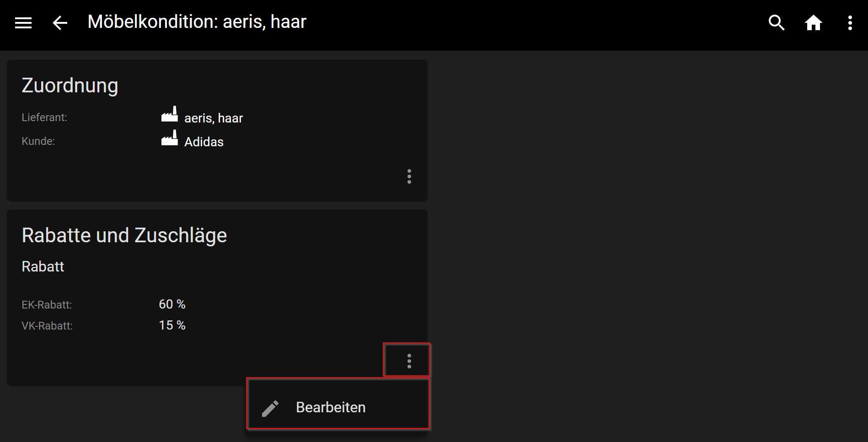Open Zuordnung card three-dot menu
This screenshot has width=868, height=442.
pos(409,176)
